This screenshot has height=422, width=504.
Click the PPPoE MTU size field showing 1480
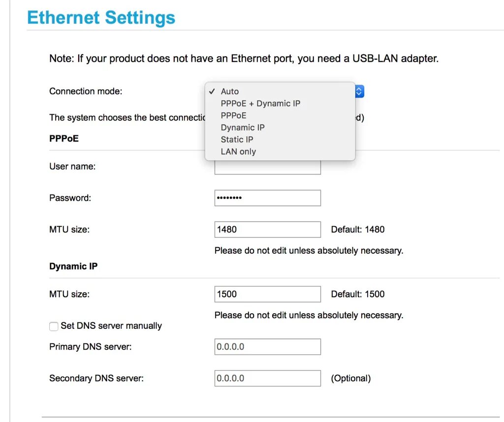(x=267, y=229)
